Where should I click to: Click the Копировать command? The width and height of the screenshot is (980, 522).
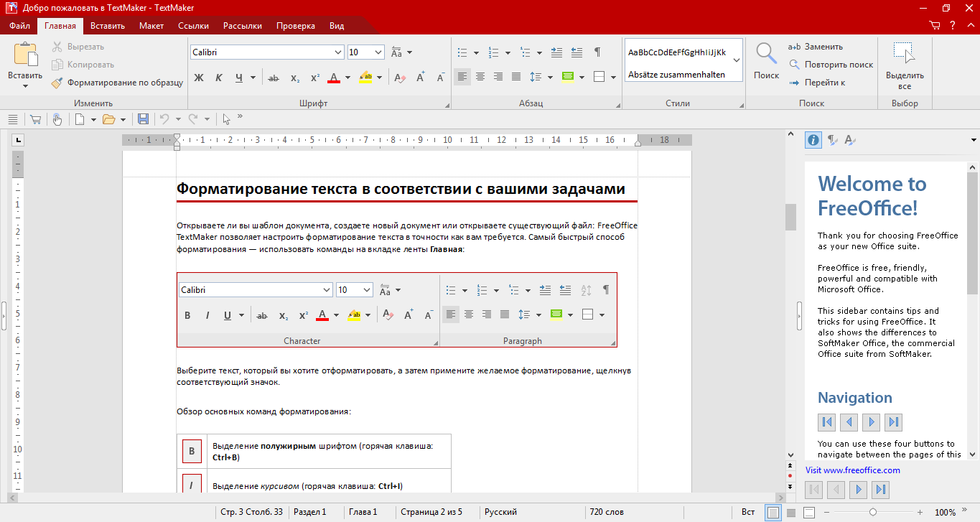[x=83, y=65]
